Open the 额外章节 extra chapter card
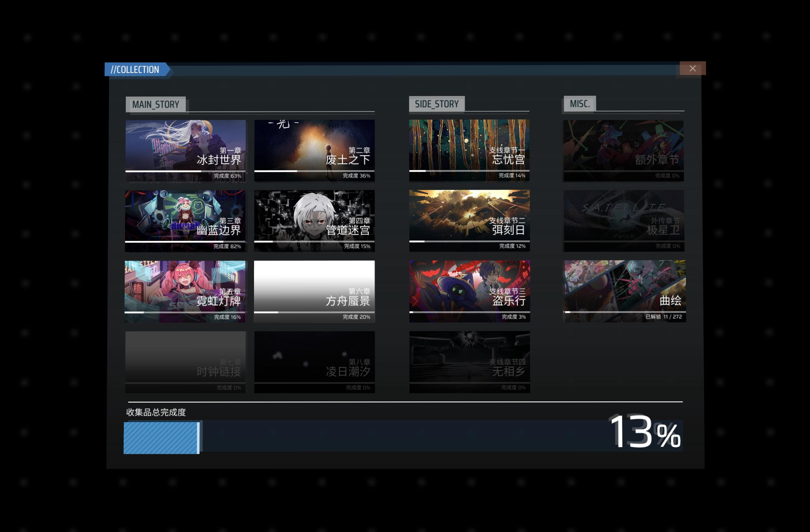 pos(623,151)
